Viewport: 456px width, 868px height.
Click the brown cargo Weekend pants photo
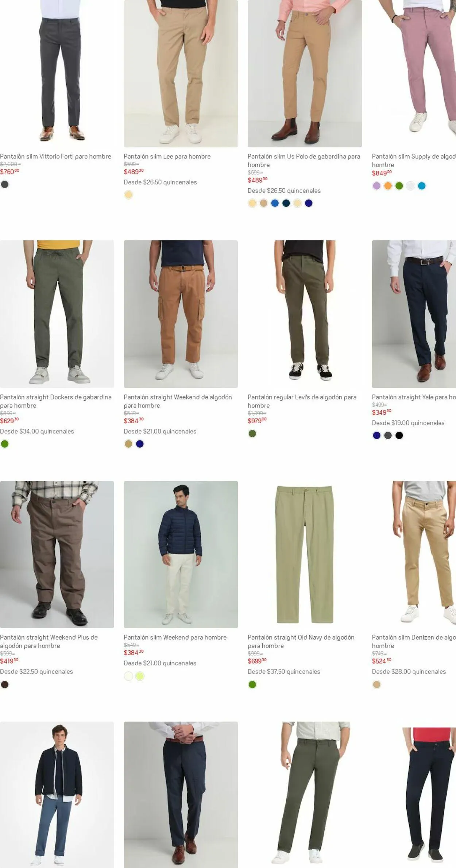[181, 314]
